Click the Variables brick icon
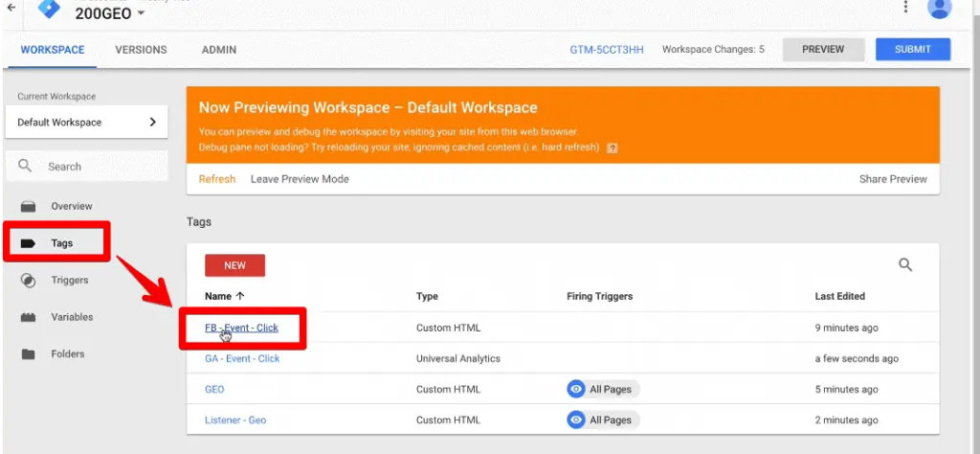Screen dimensions: 980x454 [x=28, y=317]
